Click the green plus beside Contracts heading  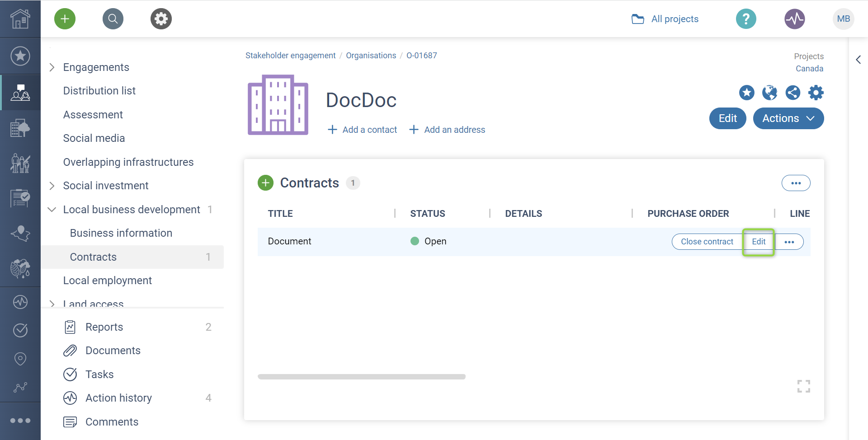265,183
